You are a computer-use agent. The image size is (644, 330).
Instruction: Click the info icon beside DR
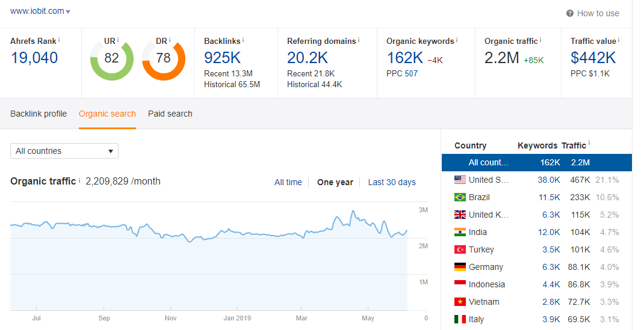click(170, 40)
